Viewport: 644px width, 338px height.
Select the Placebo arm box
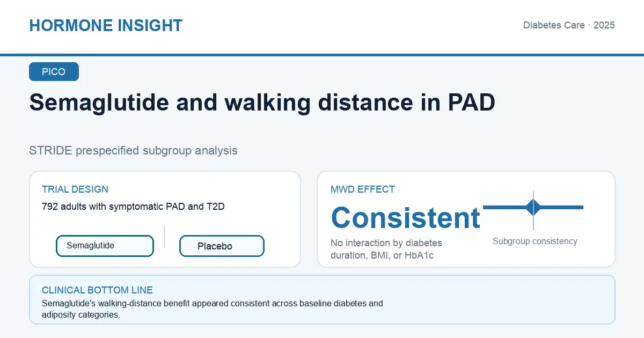click(x=222, y=246)
